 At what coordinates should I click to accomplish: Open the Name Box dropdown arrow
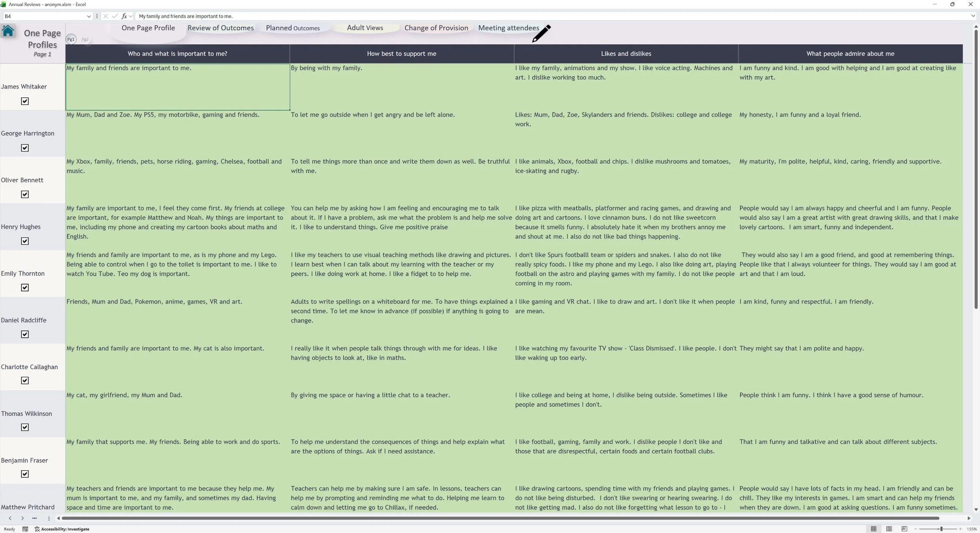89,16
